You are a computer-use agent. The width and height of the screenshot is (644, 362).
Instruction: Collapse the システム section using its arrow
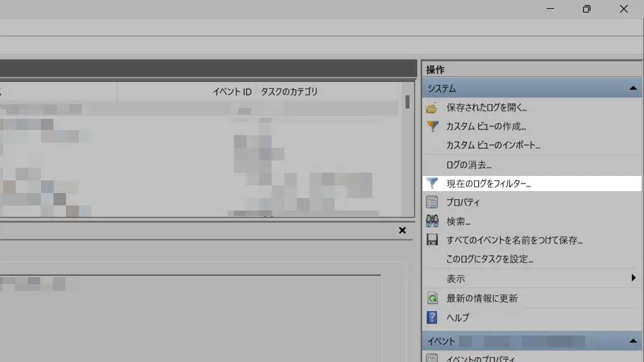coord(633,89)
